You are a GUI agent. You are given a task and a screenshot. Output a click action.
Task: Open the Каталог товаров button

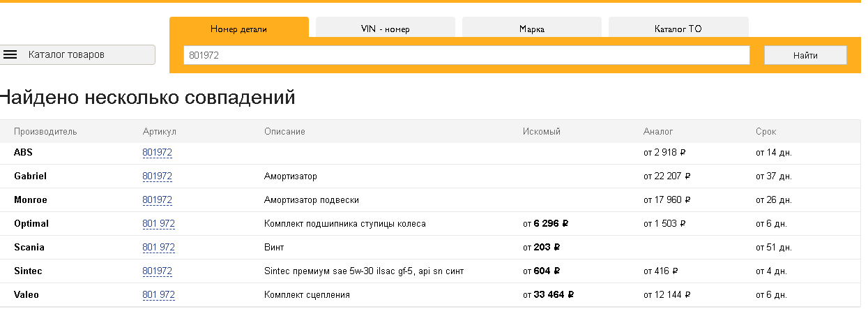pyautogui.click(x=77, y=54)
